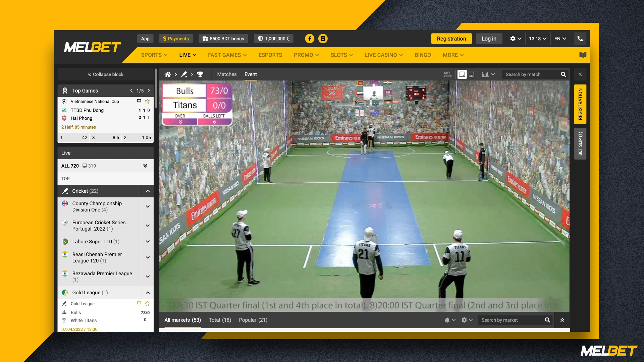Image resolution: width=644 pixels, height=362 pixels.
Task: Collapse the Cricket sport section
Action: [148, 191]
